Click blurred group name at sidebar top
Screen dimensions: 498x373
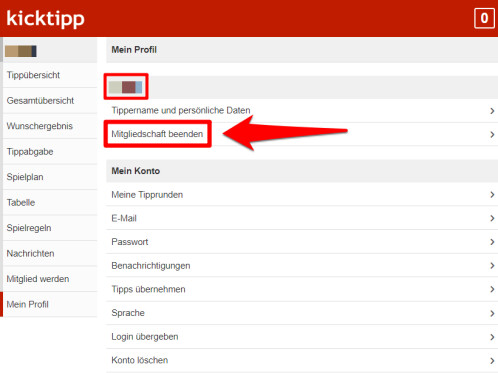click(21, 51)
